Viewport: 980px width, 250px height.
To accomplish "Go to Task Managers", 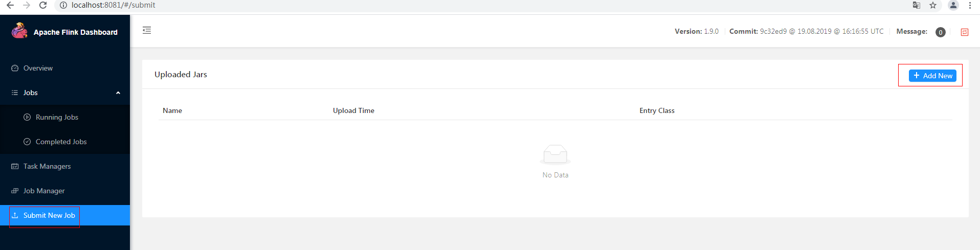I will (65, 166).
